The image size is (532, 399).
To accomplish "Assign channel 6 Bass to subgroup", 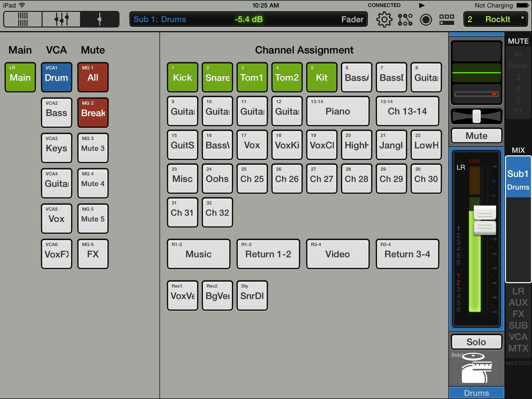I will pos(356,77).
